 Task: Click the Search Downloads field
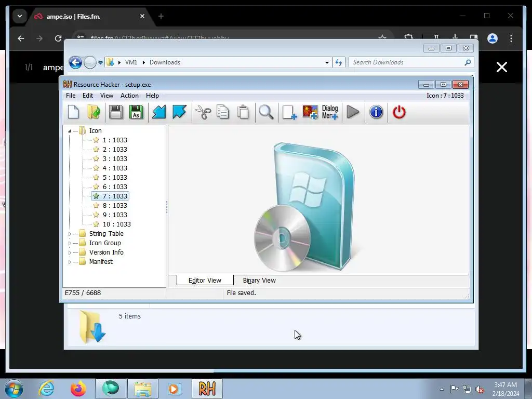411,62
